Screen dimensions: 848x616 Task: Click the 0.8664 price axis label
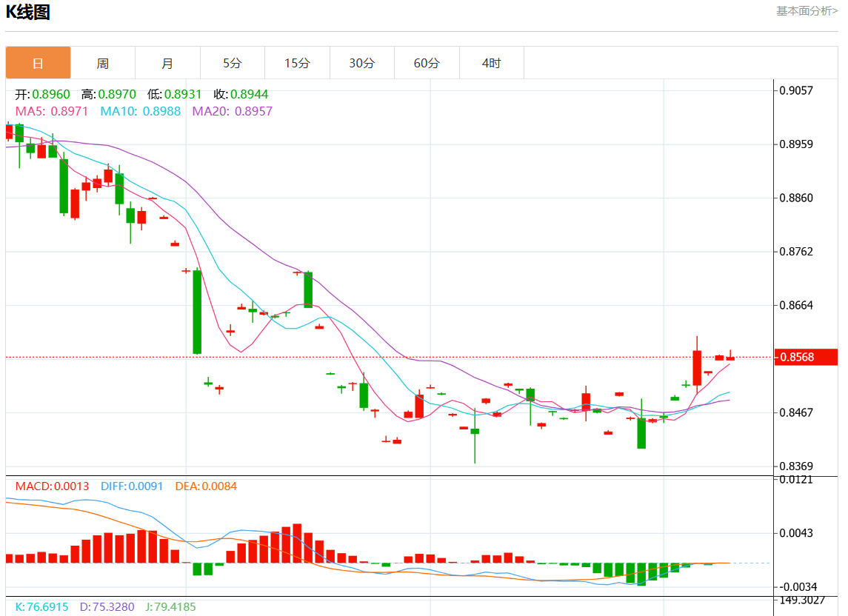tap(796, 305)
